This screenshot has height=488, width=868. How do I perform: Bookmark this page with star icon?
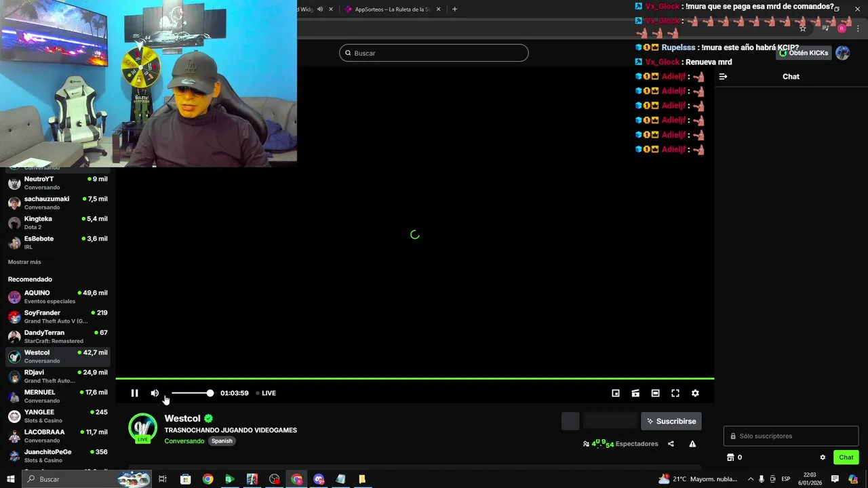[x=803, y=28]
